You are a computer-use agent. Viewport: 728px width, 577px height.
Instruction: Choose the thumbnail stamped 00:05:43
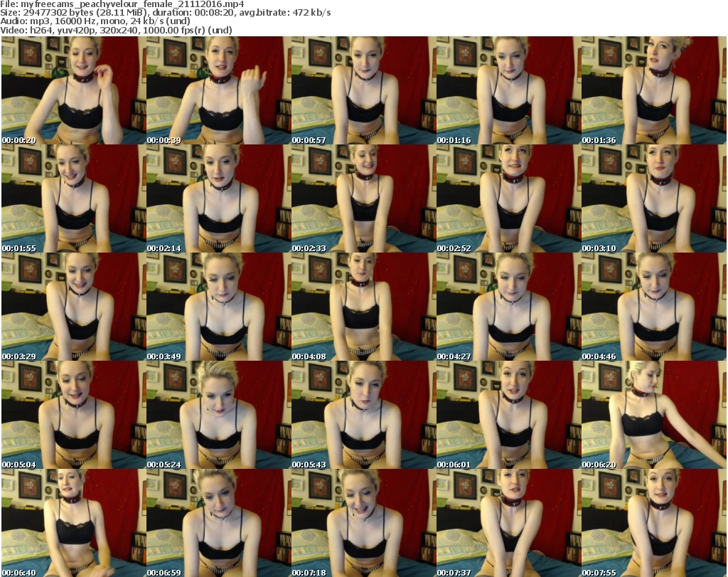coord(363,415)
